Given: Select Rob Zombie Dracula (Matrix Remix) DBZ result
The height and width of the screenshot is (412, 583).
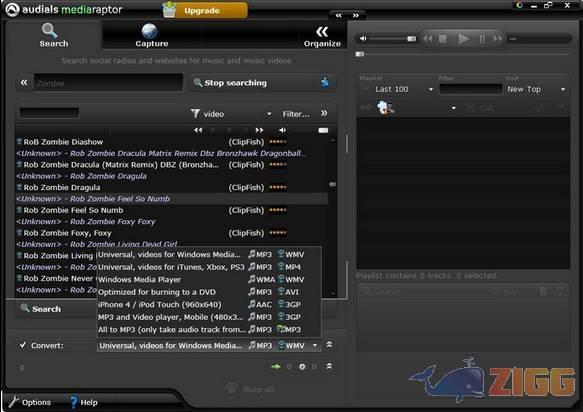Looking at the screenshot, I should (171, 164).
